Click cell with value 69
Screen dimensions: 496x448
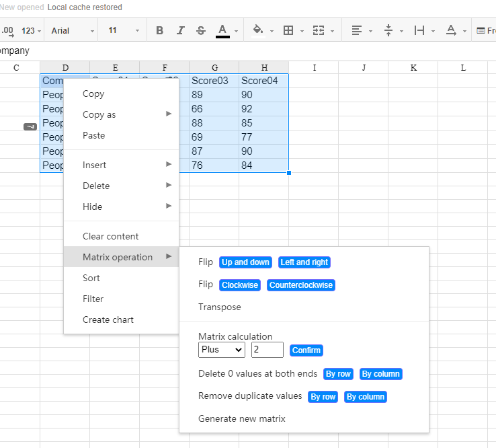click(214, 137)
